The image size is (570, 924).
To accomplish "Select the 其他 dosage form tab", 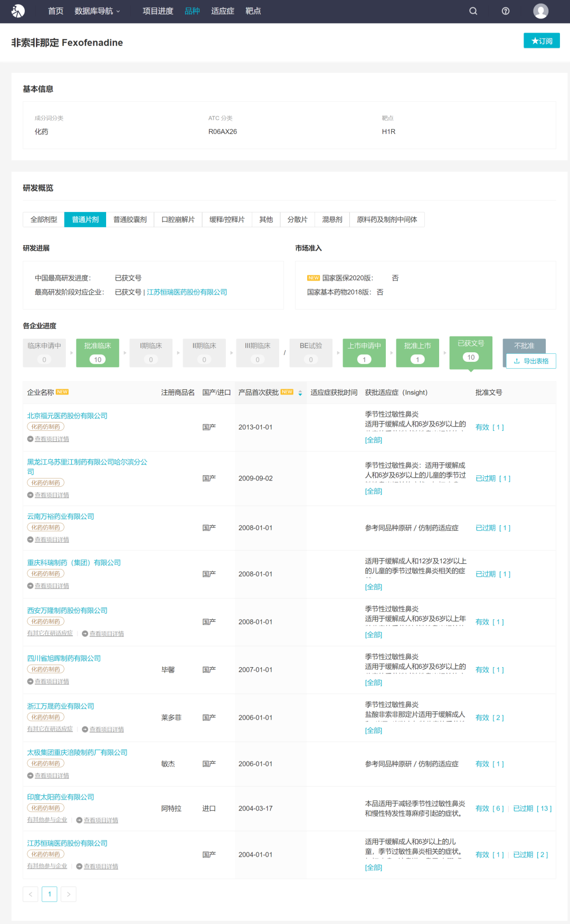I will coord(266,219).
